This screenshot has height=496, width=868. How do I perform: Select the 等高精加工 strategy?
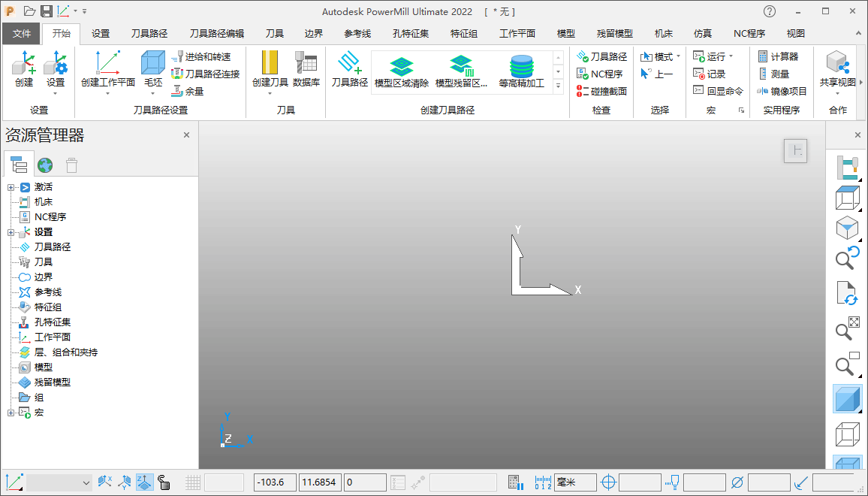[521, 72]
